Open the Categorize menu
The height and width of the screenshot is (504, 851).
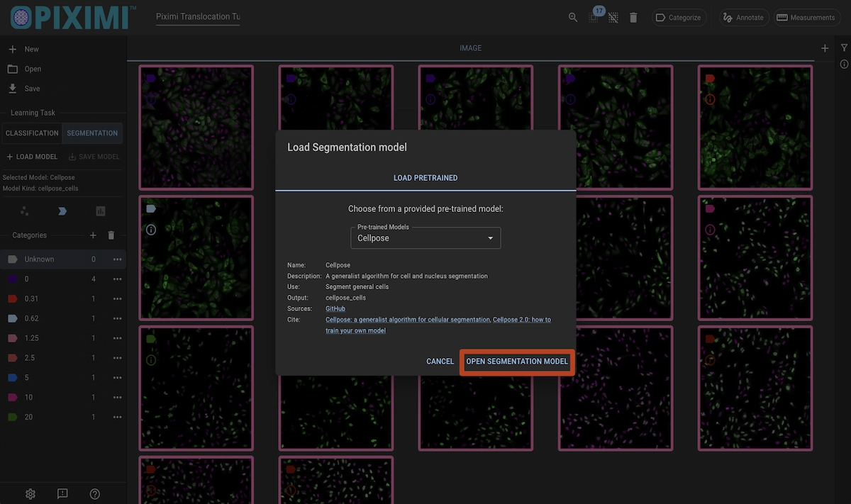(679, 18)
